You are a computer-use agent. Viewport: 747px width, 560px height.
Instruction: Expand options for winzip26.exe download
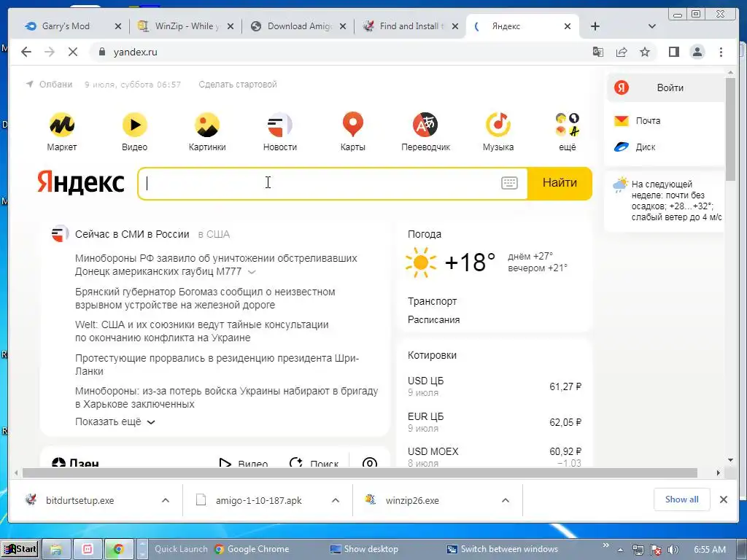tap(506, 500)
